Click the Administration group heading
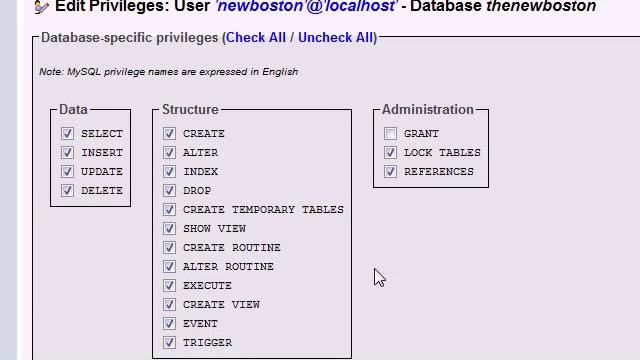Viewport: 640px width, 360px height. pos(428,109)
